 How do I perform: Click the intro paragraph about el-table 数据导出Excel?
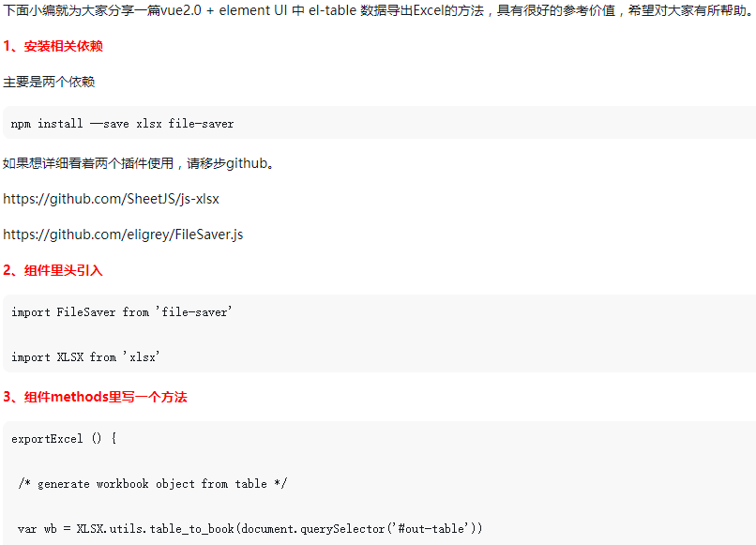coord(378,10)
